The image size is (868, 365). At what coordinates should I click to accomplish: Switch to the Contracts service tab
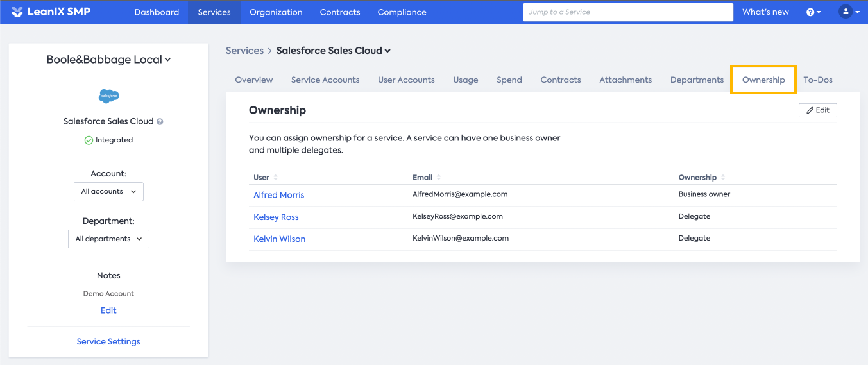point(561,80)
